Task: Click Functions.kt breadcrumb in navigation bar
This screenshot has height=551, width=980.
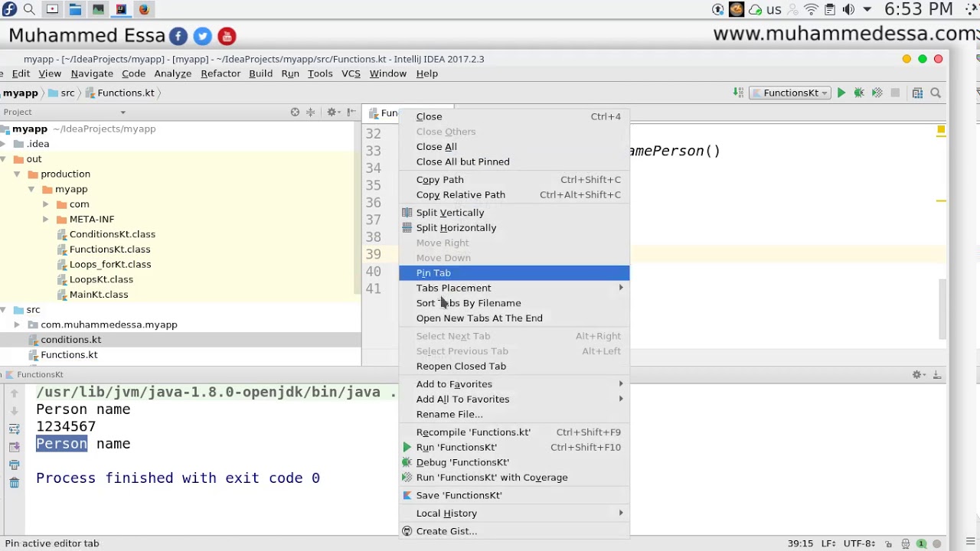Action: click(x=119, y=93)
